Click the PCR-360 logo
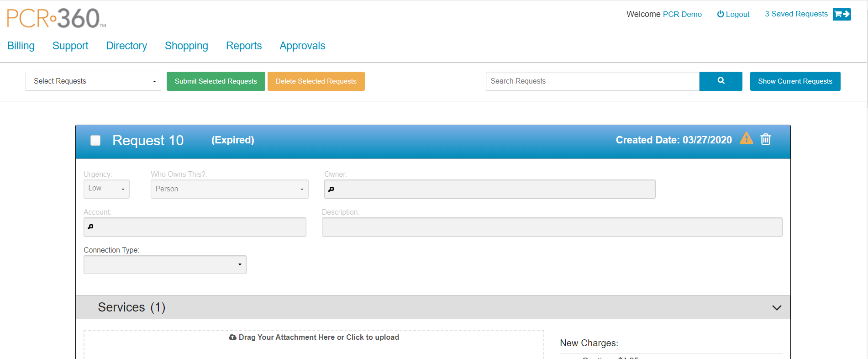The width and height of the screenshot is (868, 359). [56, 18]
